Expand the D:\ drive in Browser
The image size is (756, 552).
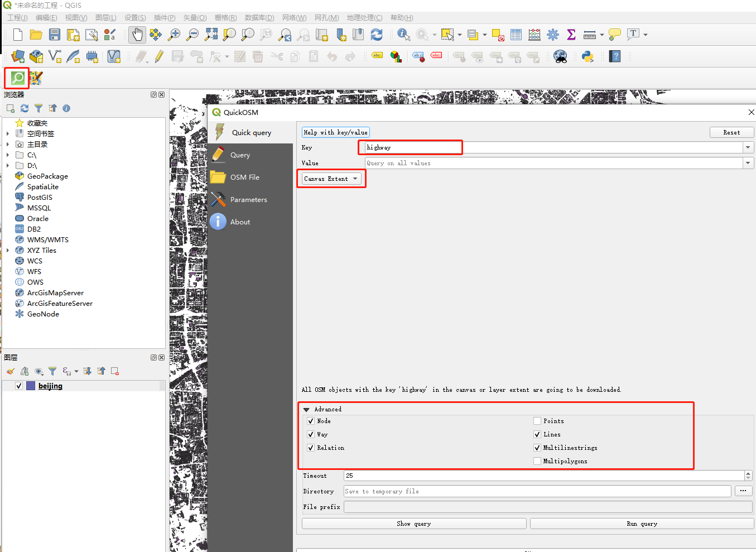click(8, 166)
